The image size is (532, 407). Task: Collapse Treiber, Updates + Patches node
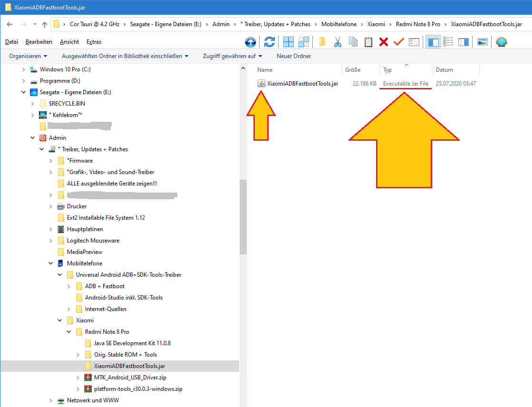pos(42,149)
